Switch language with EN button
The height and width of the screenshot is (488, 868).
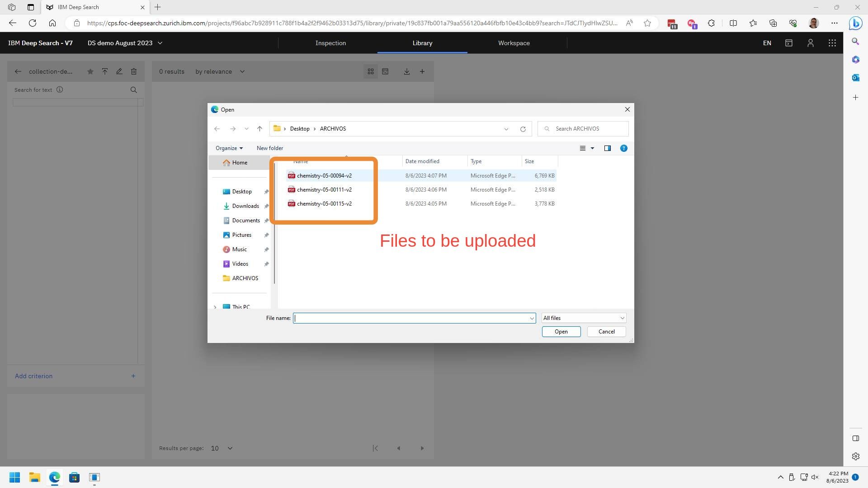pyautogui.click(x=767, y=43)
